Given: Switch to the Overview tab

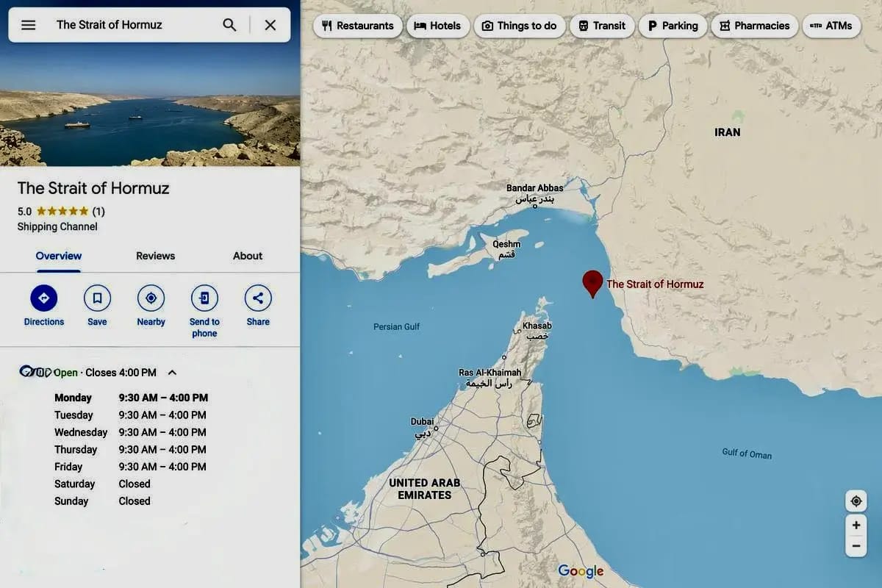Looking at the screenshot, I should 59,256.
